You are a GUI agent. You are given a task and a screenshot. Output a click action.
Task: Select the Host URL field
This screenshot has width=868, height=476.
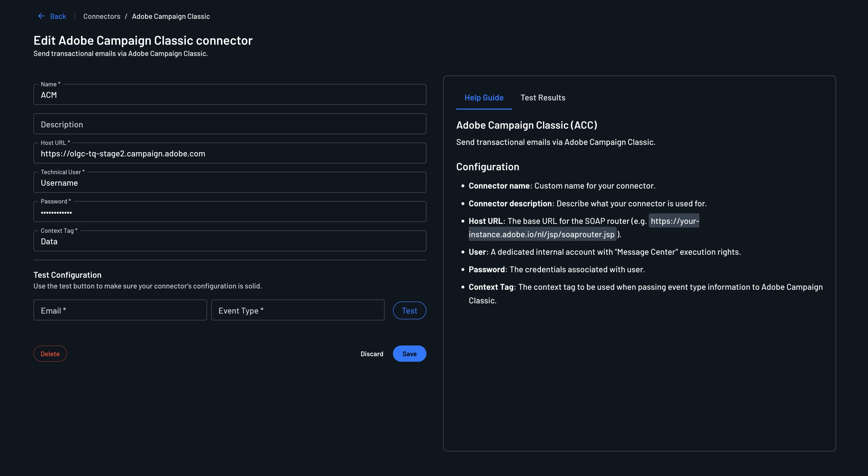[x=230, y=153]
